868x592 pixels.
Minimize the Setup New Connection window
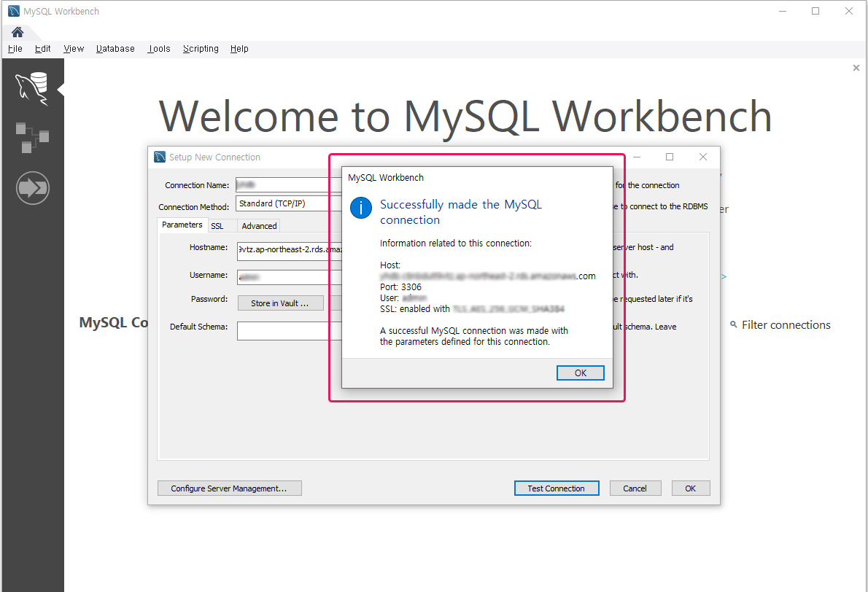[x=637, y=157]
